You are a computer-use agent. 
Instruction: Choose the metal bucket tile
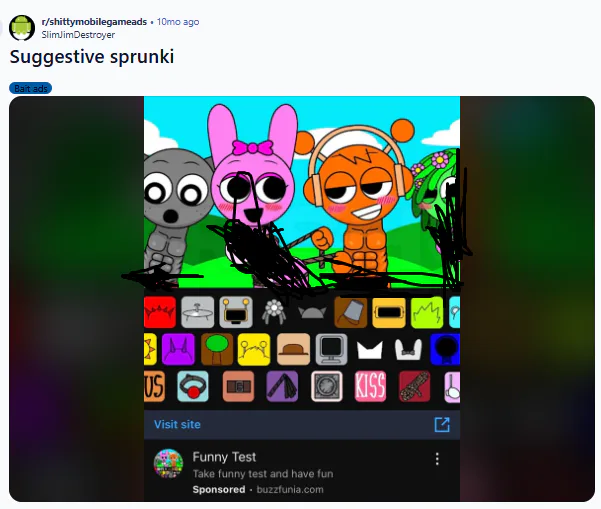coord(351,312)
